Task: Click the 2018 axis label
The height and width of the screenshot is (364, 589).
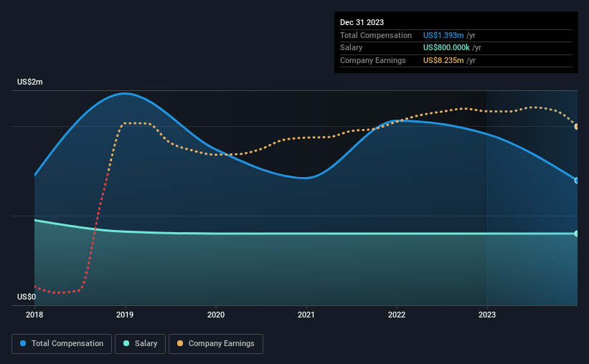Action: coord(34,315)
